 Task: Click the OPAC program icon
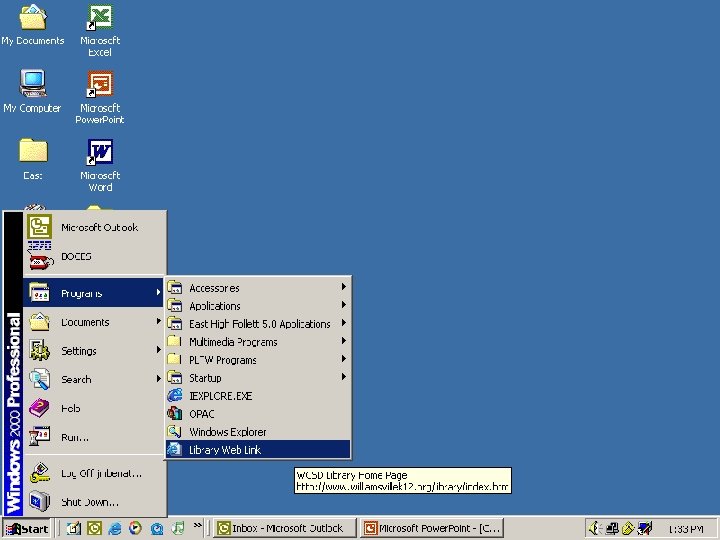point(174,413)
